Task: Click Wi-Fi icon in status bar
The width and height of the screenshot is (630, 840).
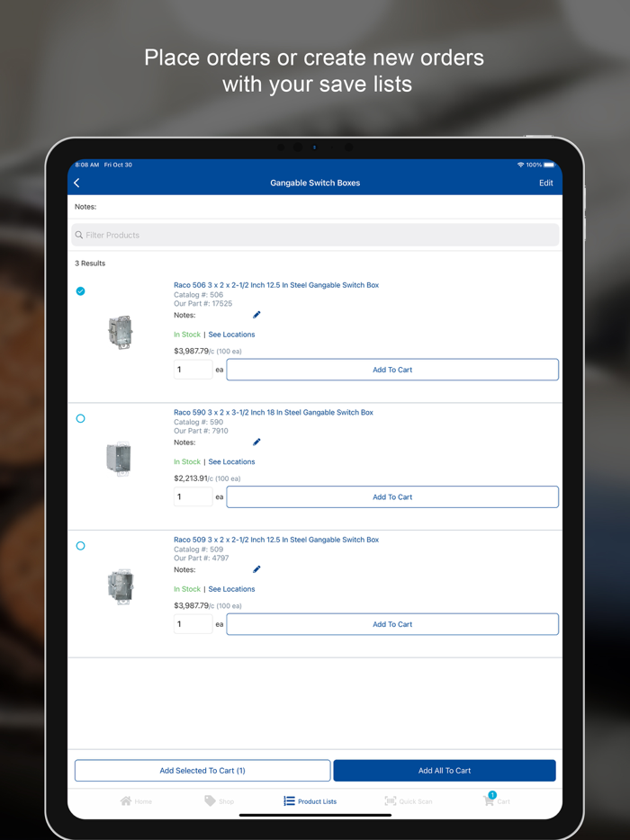Action: pyautogui.click(x=520, y=165)
